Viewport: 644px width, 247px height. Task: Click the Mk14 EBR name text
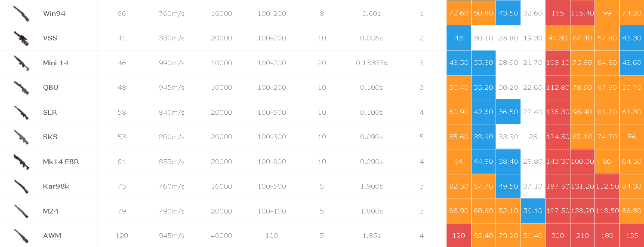click(61, 162)
